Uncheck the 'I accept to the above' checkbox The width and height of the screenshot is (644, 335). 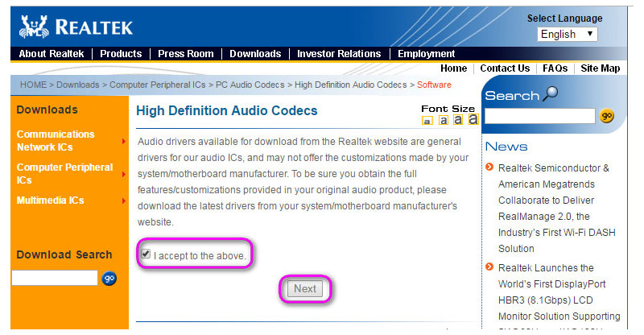point(145,254)
